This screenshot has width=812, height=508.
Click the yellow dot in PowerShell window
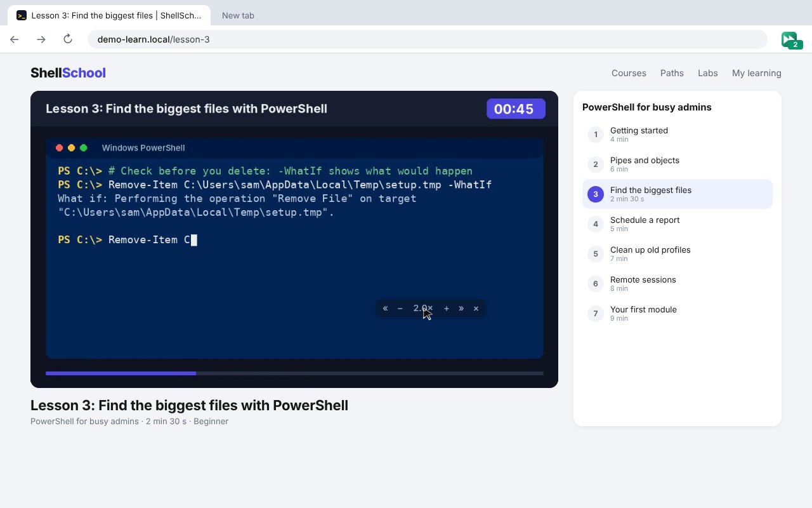pyautogui.click(x=71, y=148)
